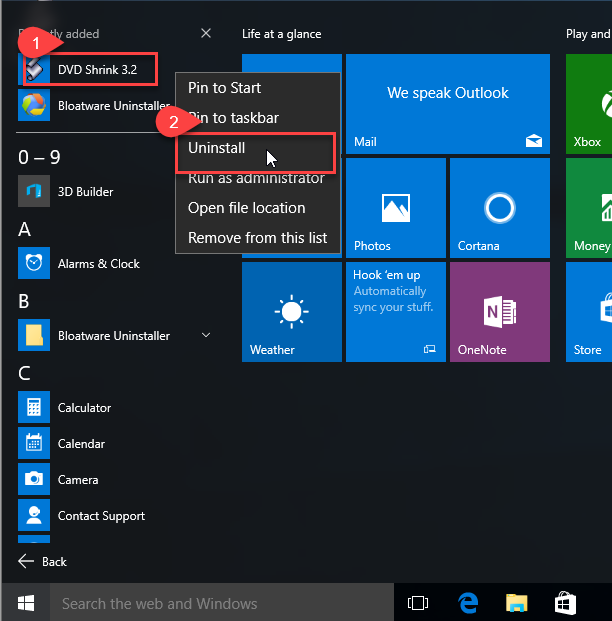Dismiss the Recently added list
The height and width of the screenshot is (621, 612).
[x=206, y=33]
